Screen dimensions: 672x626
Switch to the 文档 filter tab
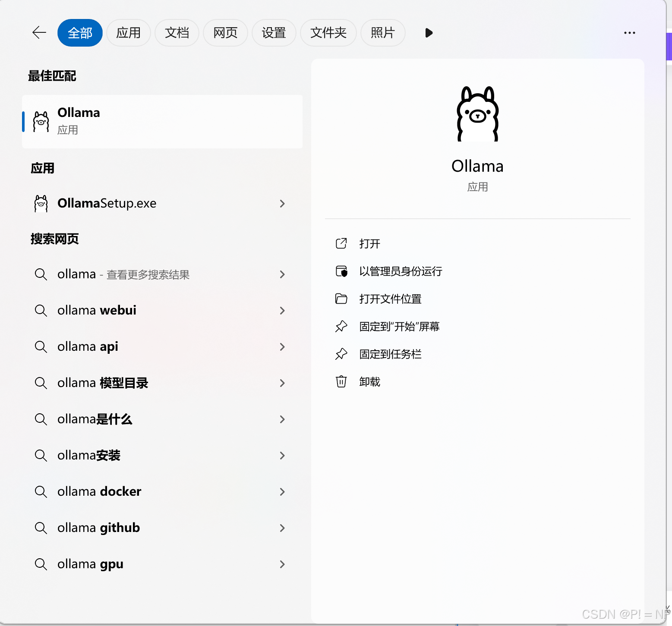(177, 33)
